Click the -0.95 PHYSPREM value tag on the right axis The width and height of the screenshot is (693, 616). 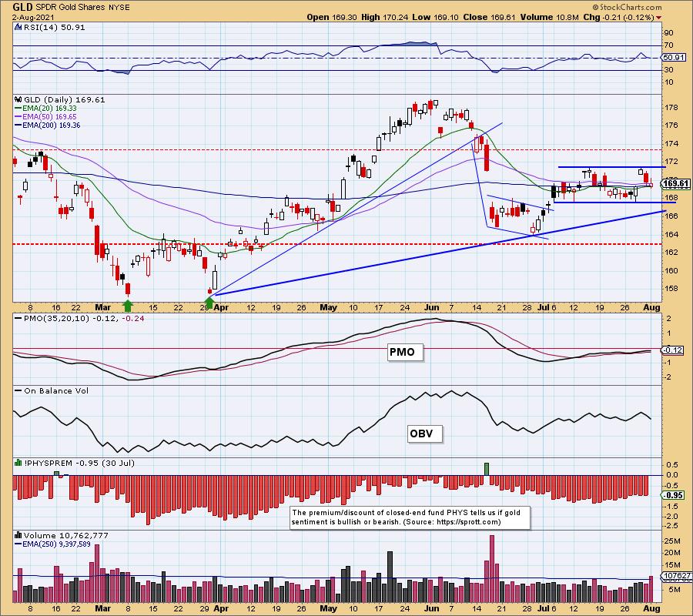[x=673, y=495]
